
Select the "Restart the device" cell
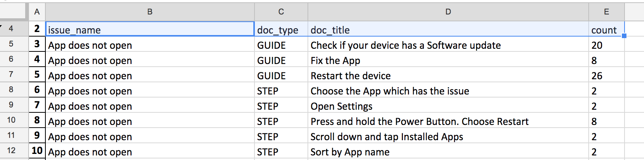tap(448, 75)
